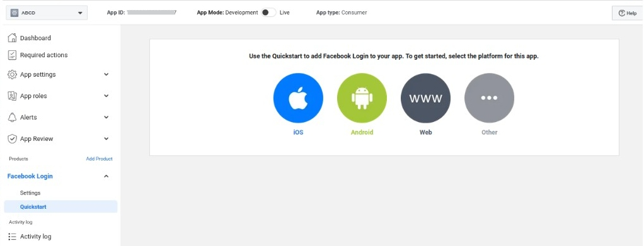Click the Quickstart instruction heading text

click(x=393, y=56)
